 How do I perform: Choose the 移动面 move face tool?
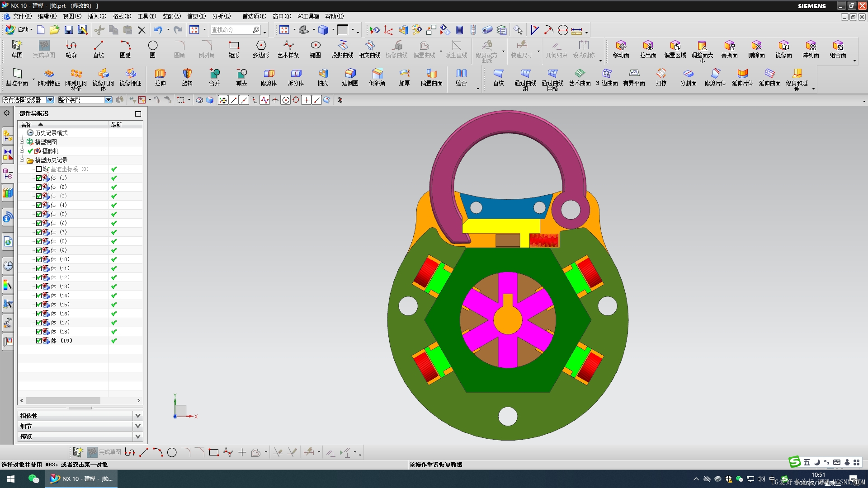[x=621, y=49]
